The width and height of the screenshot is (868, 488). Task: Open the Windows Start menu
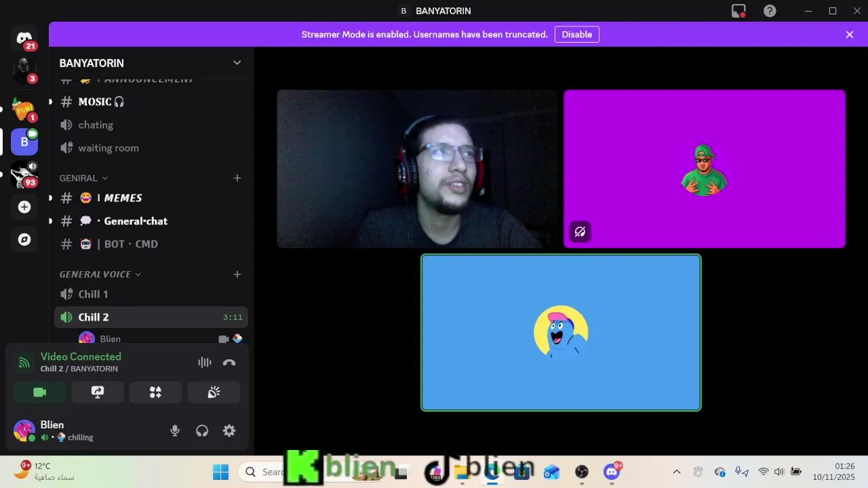pos(220,472)
